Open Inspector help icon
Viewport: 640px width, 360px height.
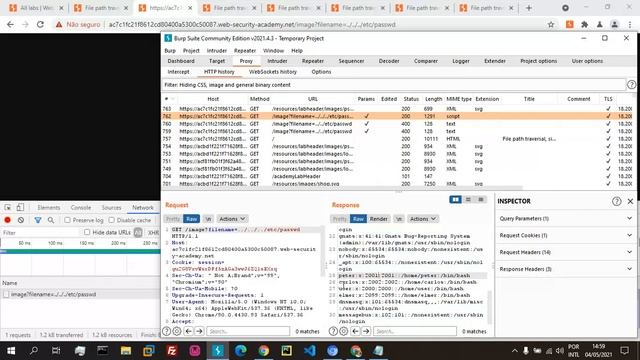pyautogui.click(x=616, y=201)
